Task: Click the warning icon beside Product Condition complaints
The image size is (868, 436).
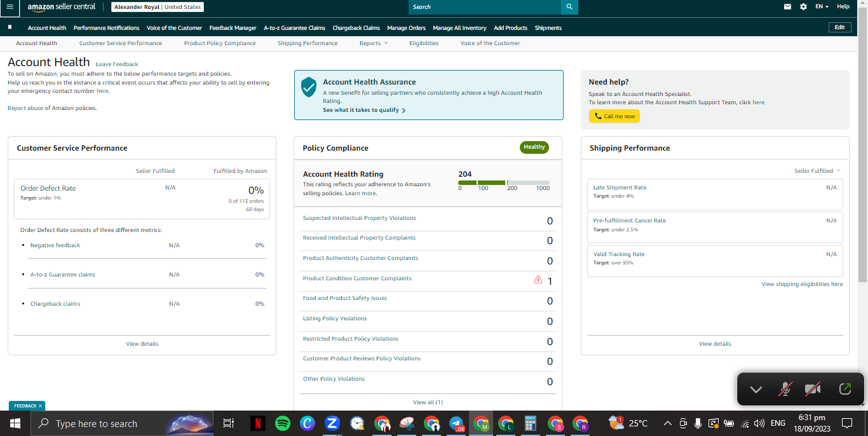Action: coord(538,280)
